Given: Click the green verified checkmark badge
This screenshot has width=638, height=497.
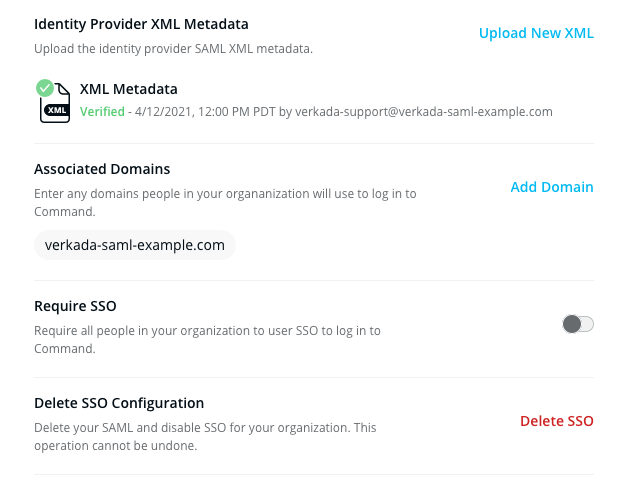Looking at the screenshot, I should click(x=45, y=88).
